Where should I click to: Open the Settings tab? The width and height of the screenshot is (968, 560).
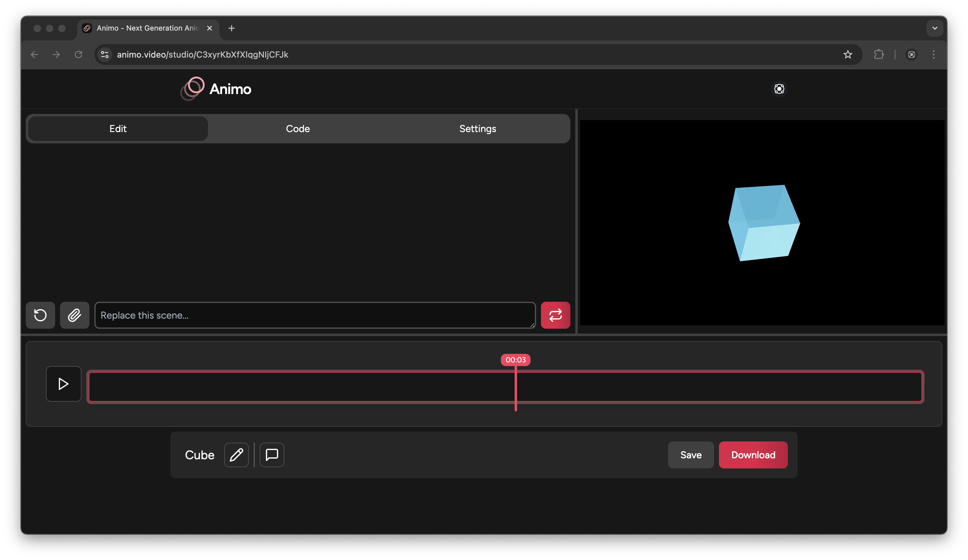[x=478, y=129]
